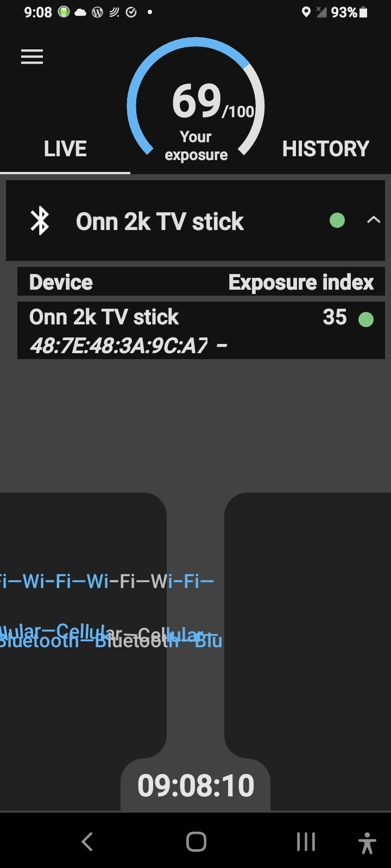Tap the green dot beside exposure index 35

pos(366,320)
